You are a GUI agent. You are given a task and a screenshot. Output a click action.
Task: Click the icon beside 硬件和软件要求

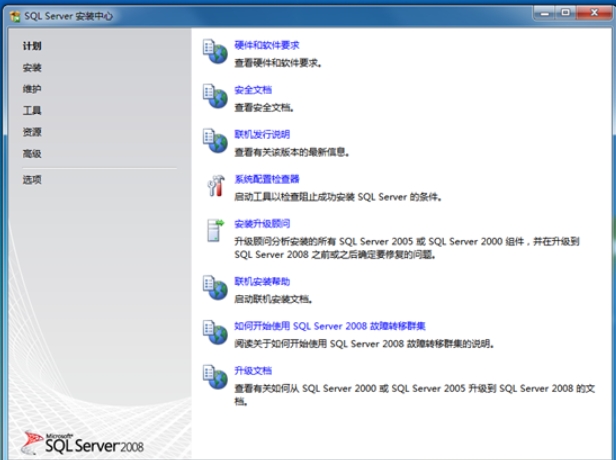point(215,51)
